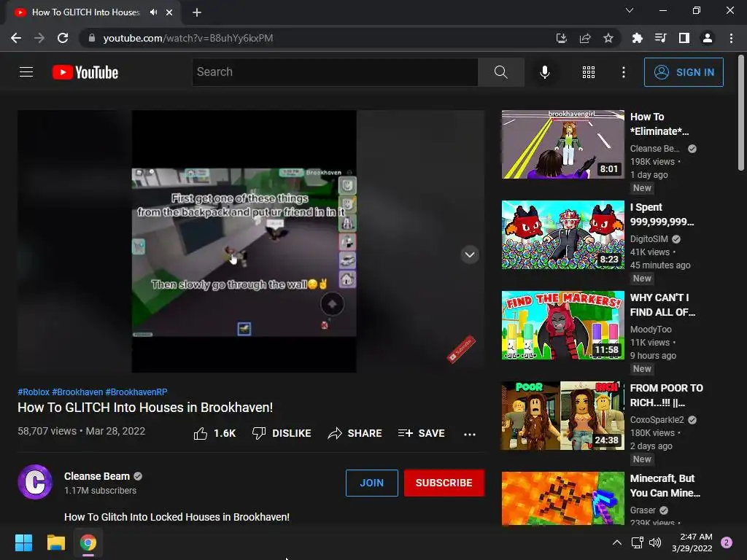
Task: Click the SIGN IN button
Action: [683, 72]
